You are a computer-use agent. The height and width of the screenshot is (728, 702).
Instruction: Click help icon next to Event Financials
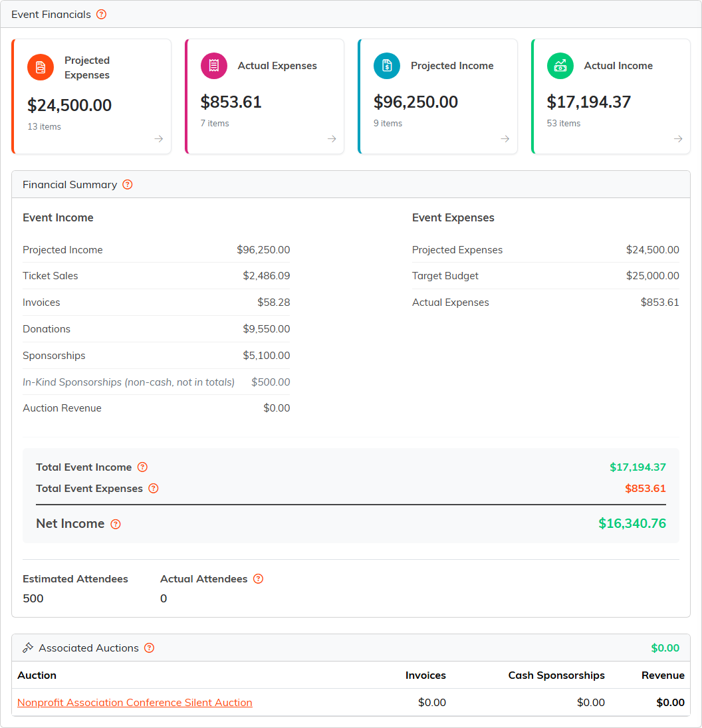[101, 15]
